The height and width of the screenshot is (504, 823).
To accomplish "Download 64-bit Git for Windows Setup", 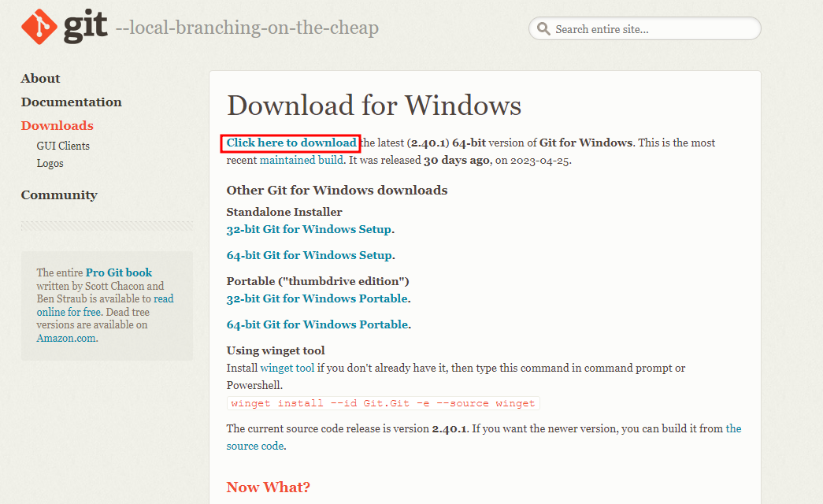I will coord(310,255).
